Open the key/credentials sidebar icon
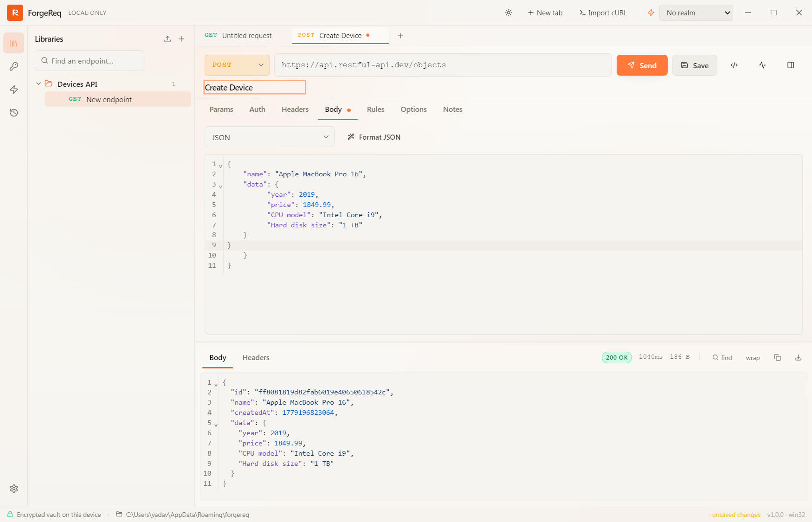 point(14,66)
